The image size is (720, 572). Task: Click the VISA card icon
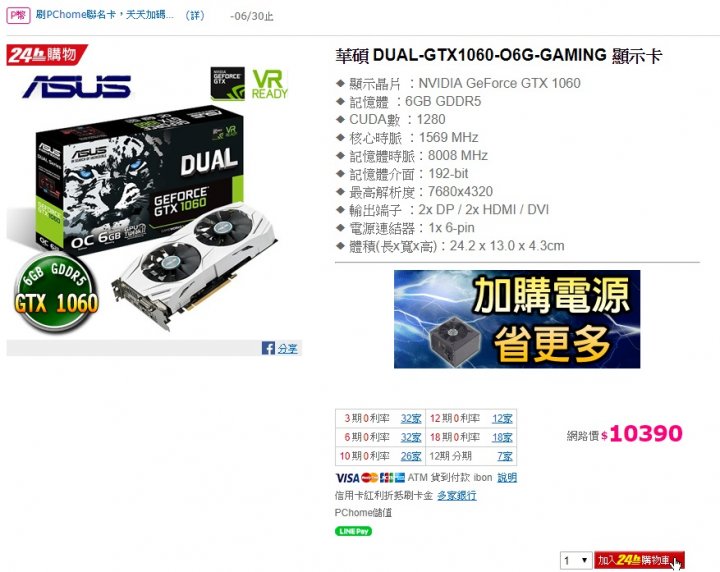[x=347, y=478]
